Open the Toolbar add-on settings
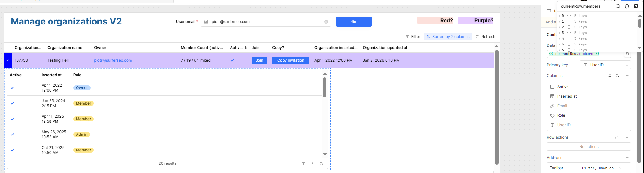Image resolution: width=644 pixels, height=173 pixels. point(588,168)
